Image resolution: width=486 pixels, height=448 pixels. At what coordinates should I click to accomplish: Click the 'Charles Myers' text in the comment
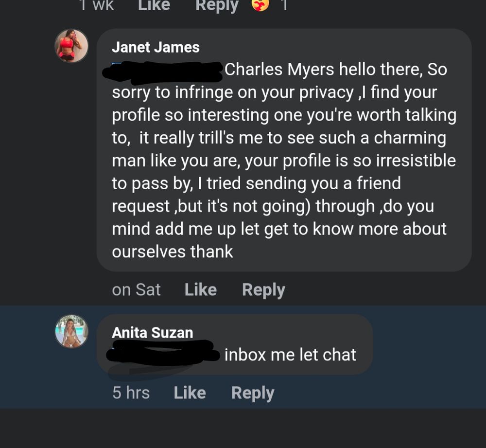pyautogui.click(x=279, y=70)
